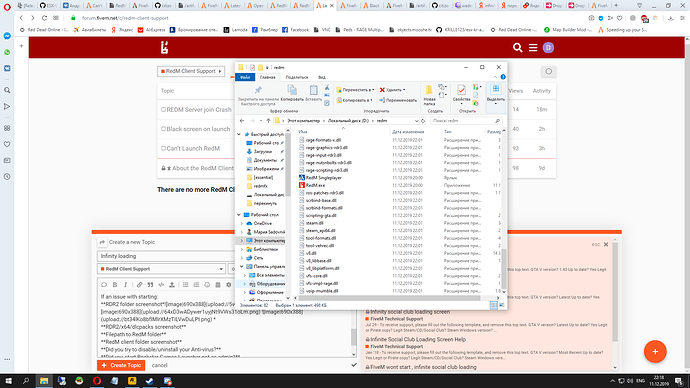Switch to the Вид ribbon tab
The height and width of the screenshot is (388, 690).
coord(322,77)
